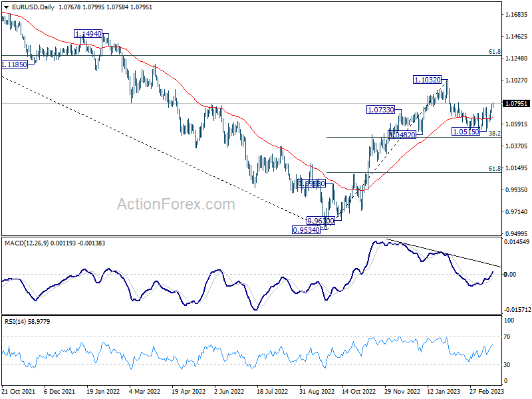Click the 27 Feb 2023 date label
This screenshot has width=532, height=399.
coord(487,392)
